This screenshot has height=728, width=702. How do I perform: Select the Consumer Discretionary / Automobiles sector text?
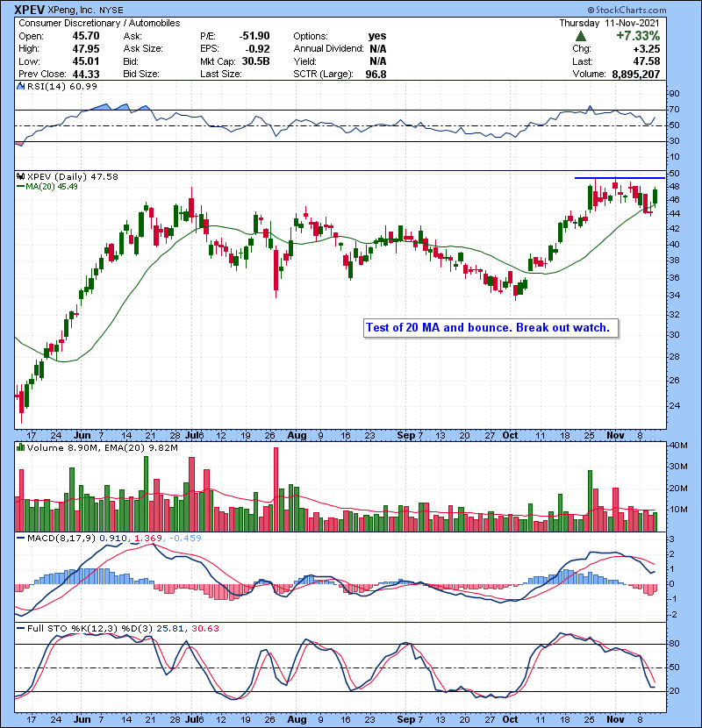99,23
